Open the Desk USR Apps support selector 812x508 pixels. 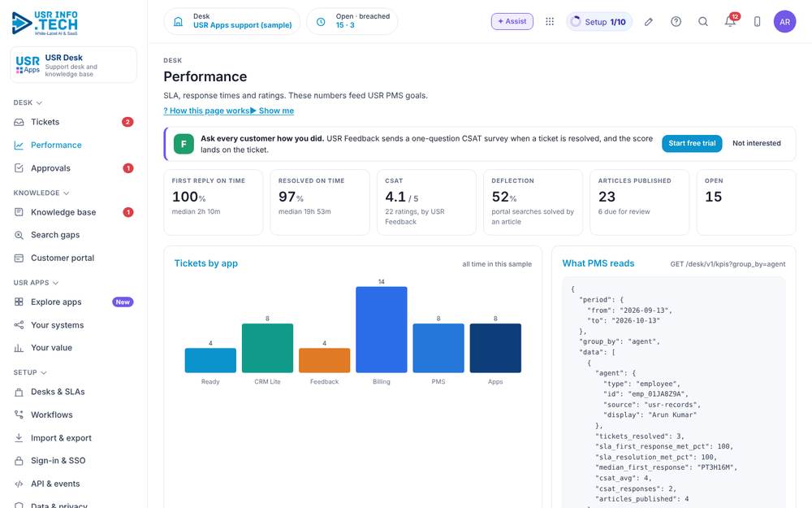point(232,21)
